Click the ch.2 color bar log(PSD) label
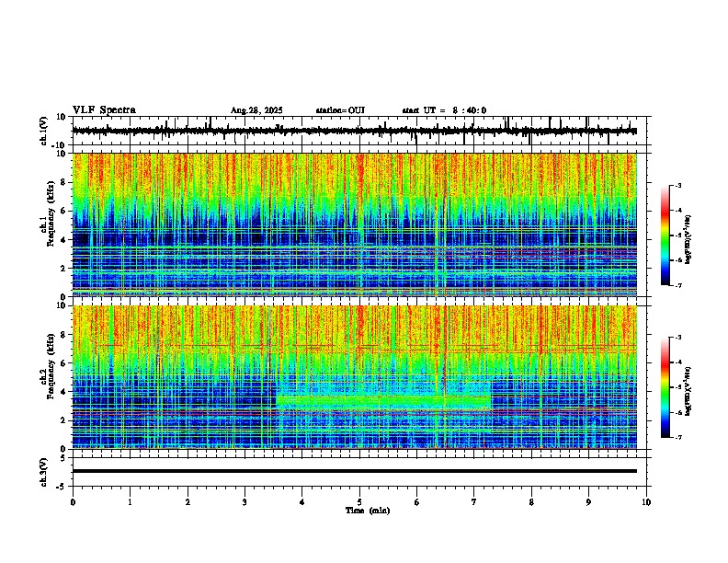Image resolution: width=728 pixels, height=563 pixels. click(688, 391)
